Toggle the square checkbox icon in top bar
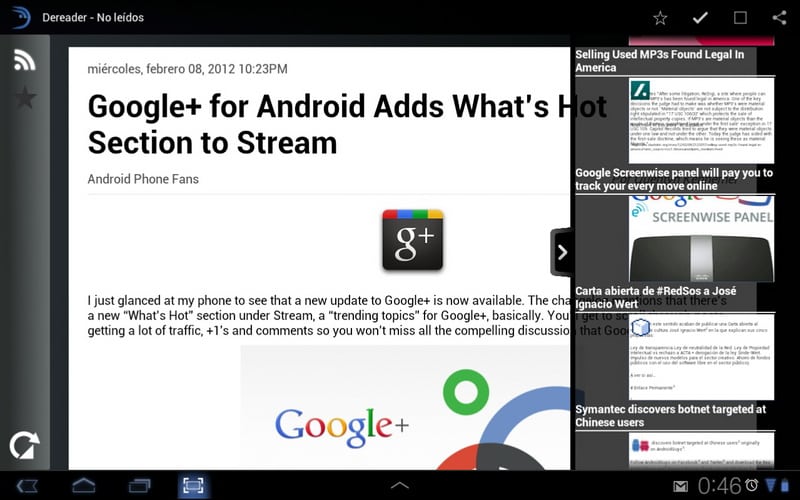This screenshot has height=500, width=800. point(740,18)
